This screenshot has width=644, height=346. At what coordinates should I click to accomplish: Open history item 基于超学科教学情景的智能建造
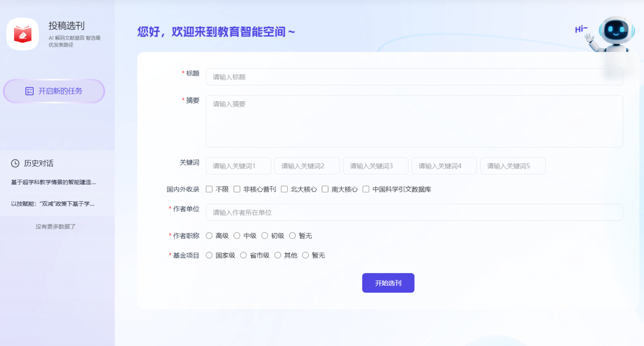pyautogui.click(x=53, y=182)
